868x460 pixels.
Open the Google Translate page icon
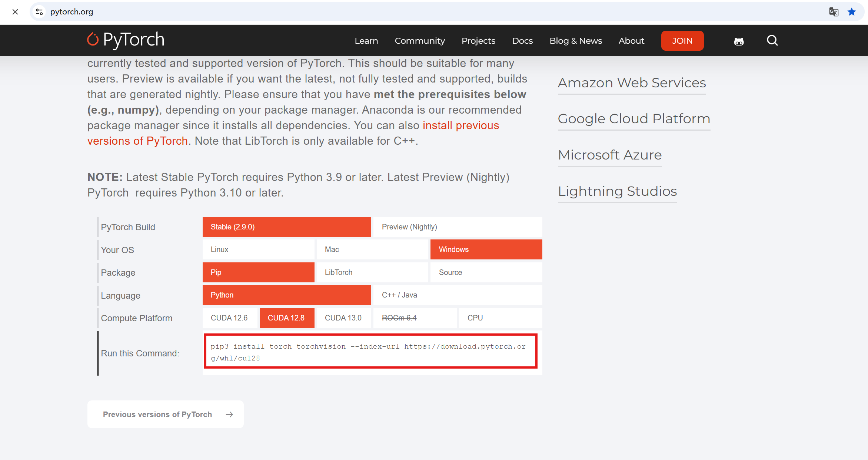tap(834, 12)
